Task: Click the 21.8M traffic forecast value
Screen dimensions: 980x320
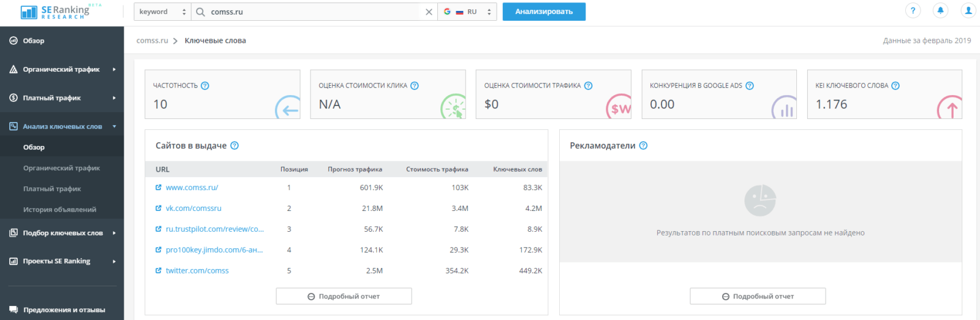Action: tap(372, 208)
